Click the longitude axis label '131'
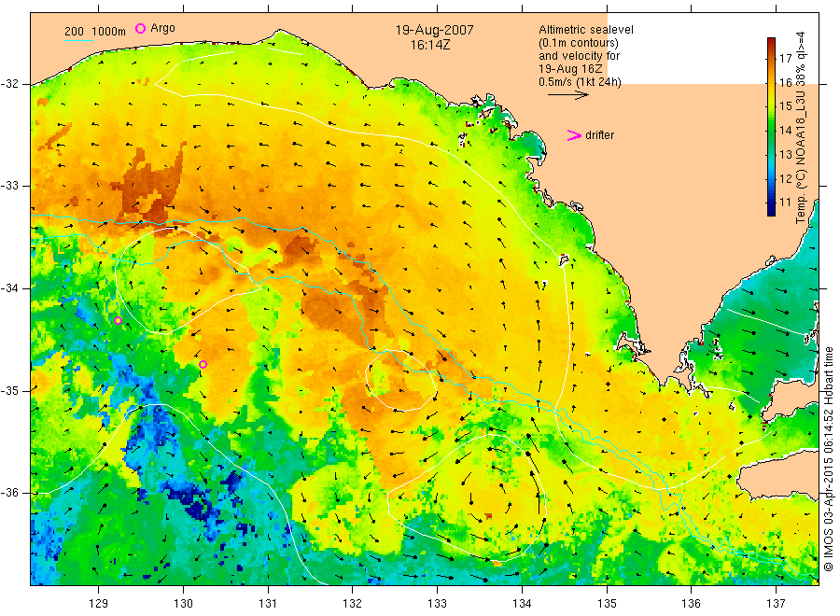Screen dimensions: 840x616 pos(268,604)
